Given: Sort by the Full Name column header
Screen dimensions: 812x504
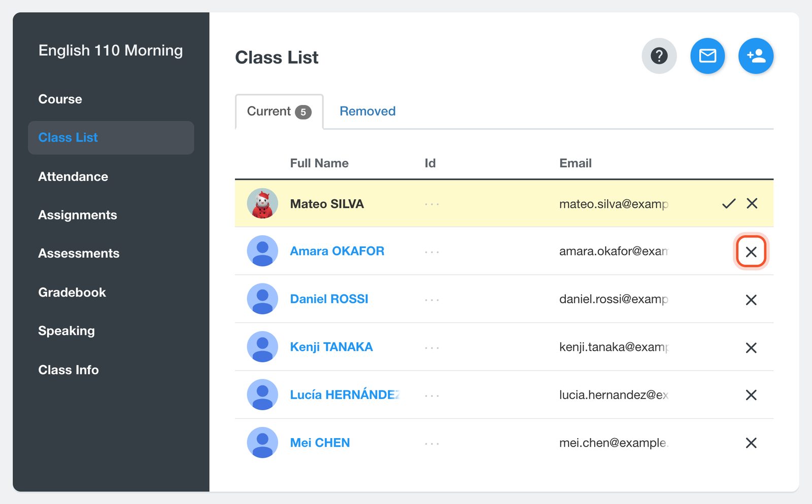Looking at the screenshot, I should 319,163.
